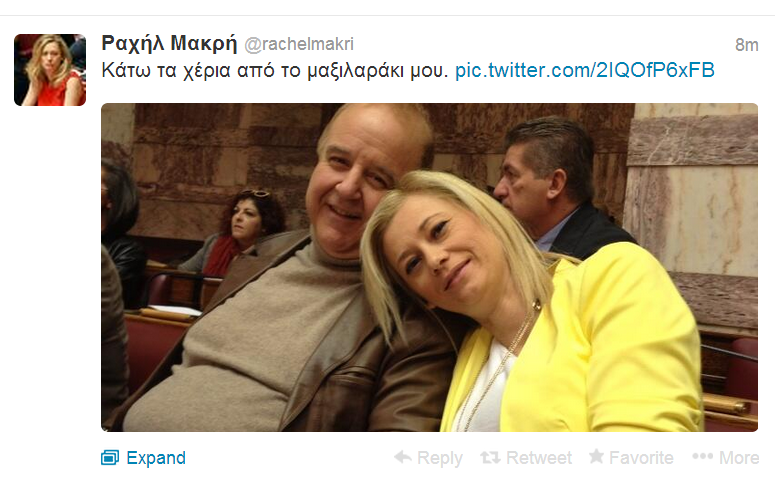
Task: Reply to this tweet
Action: (x=428, y=458)
